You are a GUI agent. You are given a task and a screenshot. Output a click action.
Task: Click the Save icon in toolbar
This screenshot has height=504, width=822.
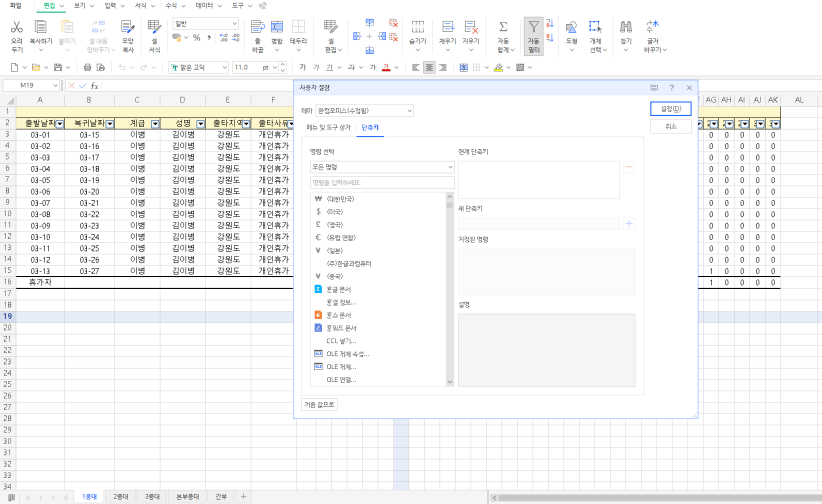[58, 67]
